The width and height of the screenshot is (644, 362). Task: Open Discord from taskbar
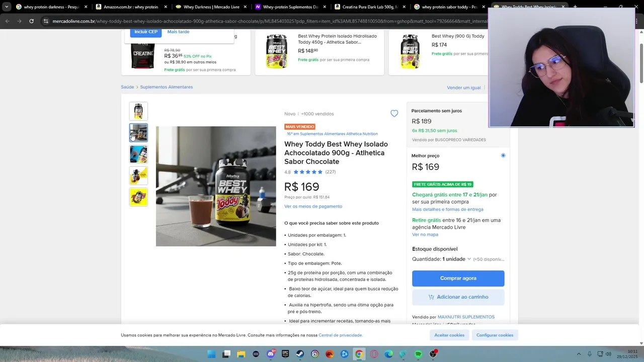[x=271, y=354]
